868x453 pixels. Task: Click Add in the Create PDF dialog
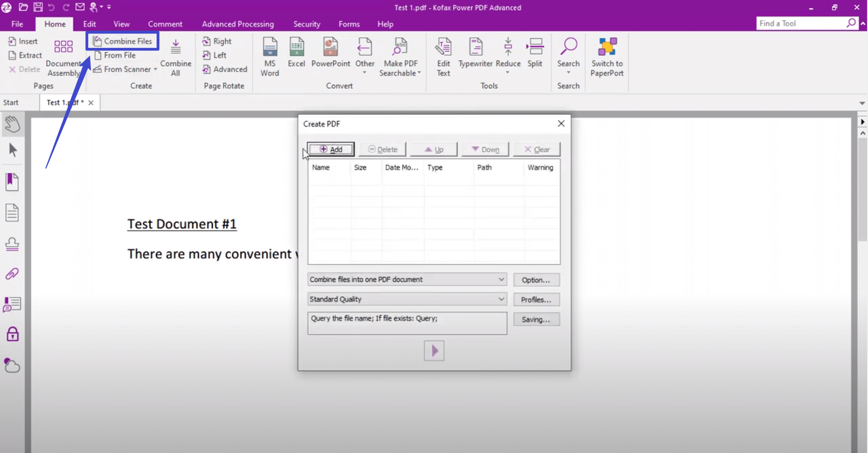tap(330, 149)
